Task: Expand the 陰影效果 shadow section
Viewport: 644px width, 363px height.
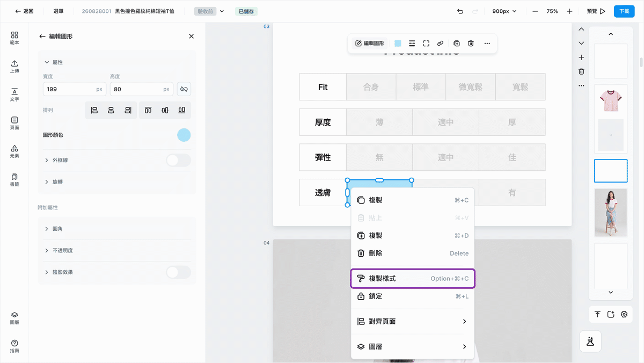Action: click(47, 272)
